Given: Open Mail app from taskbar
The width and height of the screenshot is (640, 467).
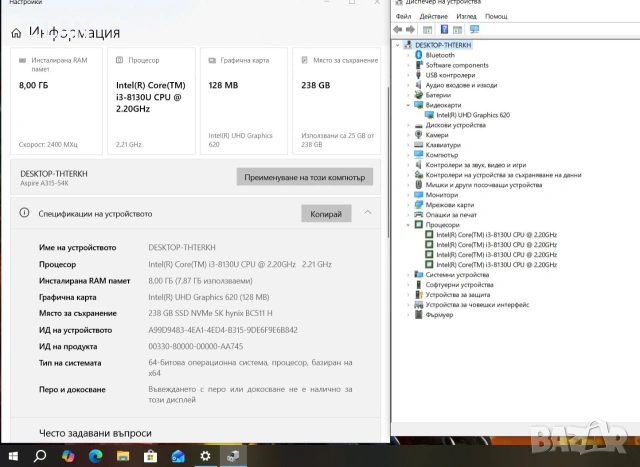Looking at the screenshot, I should tap(178, 456).
